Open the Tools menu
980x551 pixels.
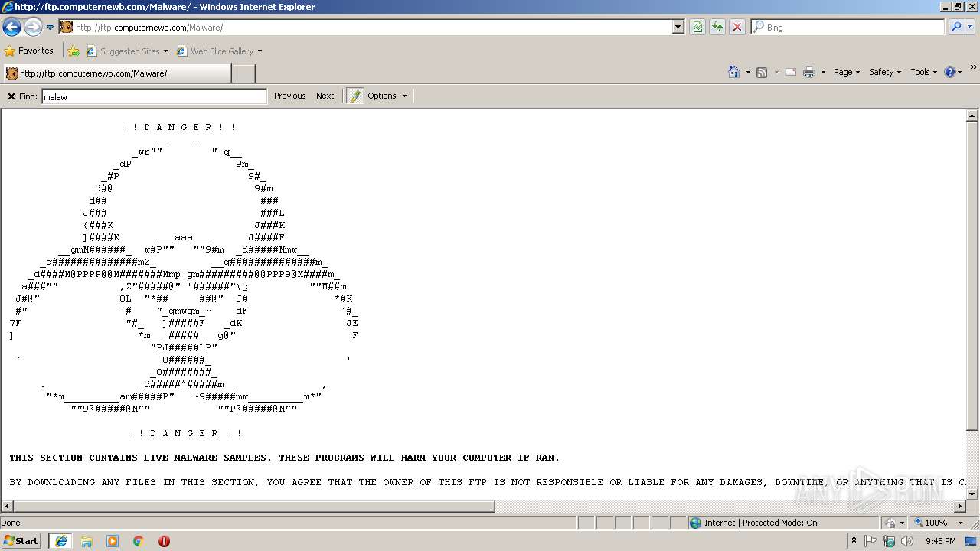tap(923, 72)
